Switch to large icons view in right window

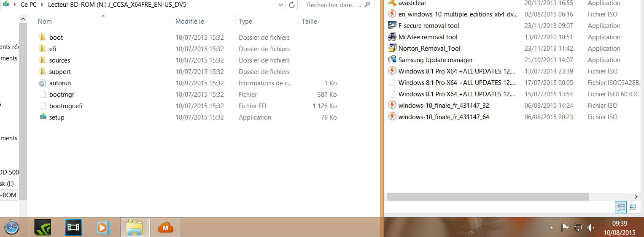click(632, 207)
